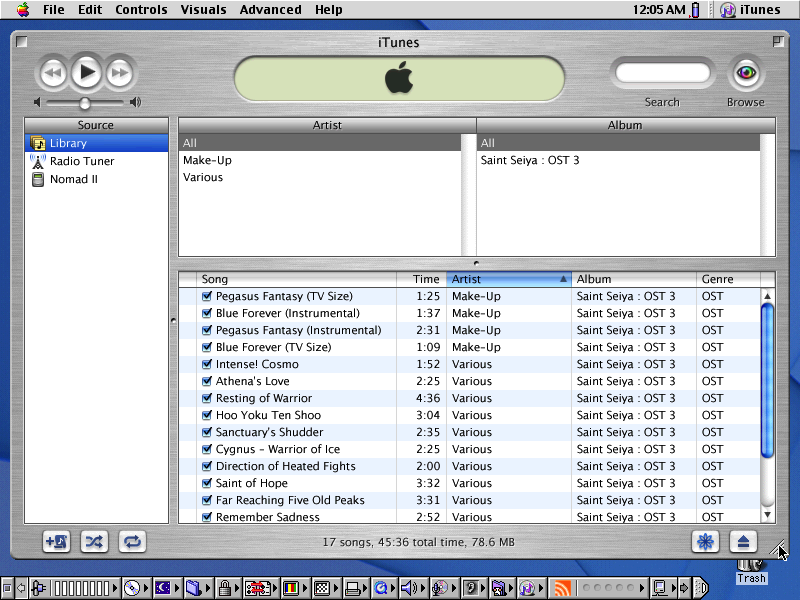Open the Edit menu
Screen dimensions: 800x600
(90, 9)
